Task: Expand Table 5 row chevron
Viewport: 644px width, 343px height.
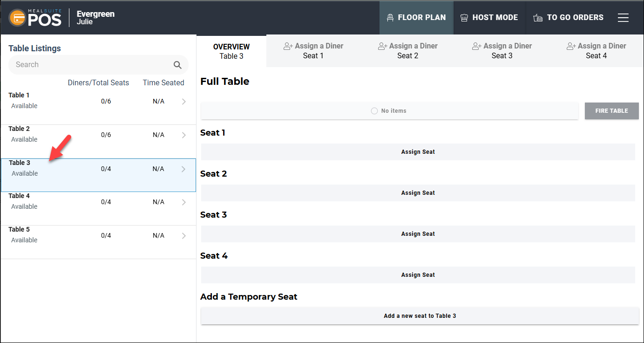Action: pyautogui.click(x=184, y=236)
